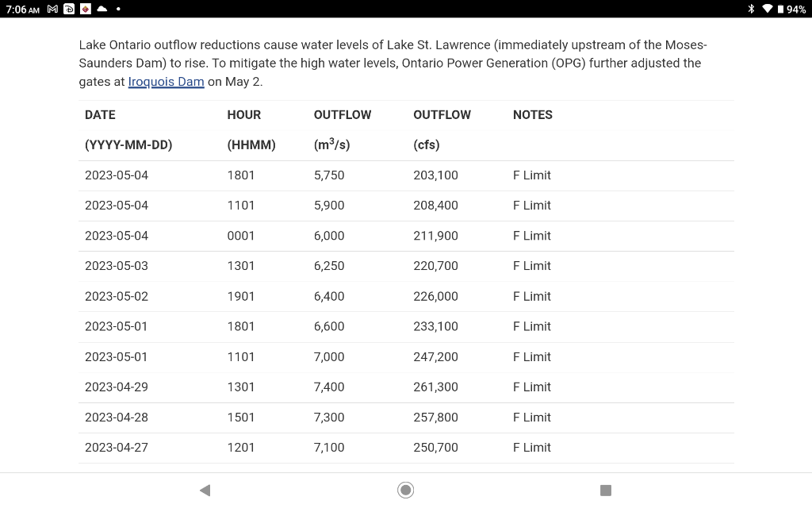Click the DATE column header

point(100,114)
